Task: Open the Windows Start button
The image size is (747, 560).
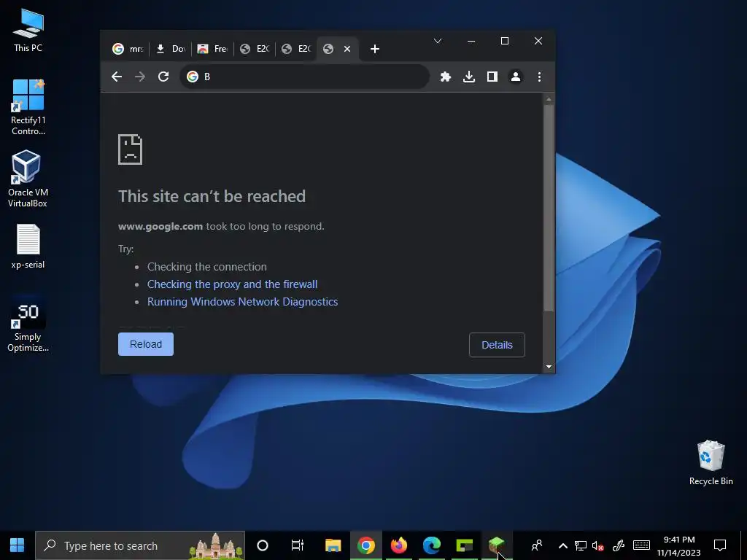Action: [18, 545]
